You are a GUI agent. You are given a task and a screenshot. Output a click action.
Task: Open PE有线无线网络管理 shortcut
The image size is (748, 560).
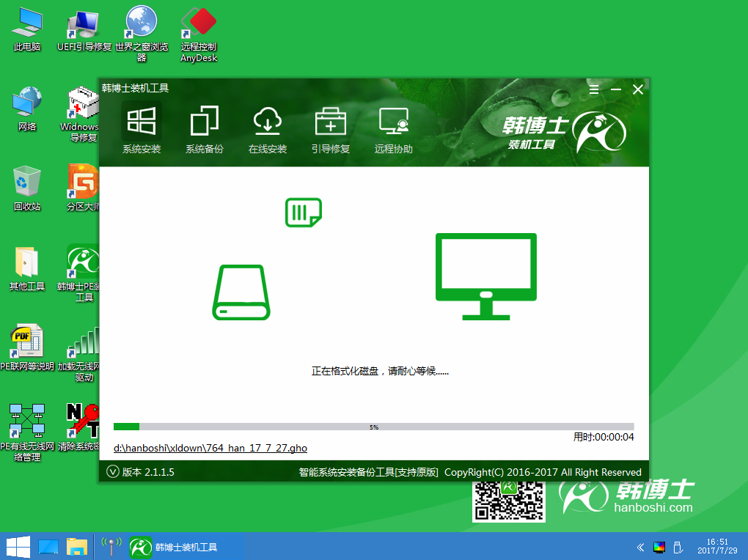27,432
